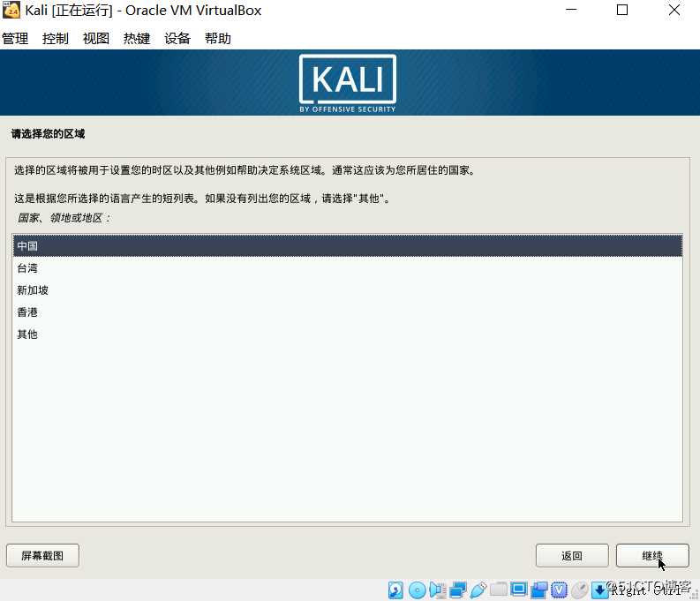The width and height of the screenshot is (700, 601).
Task: Select 香港 in the region list
Action: click(x=347, y=312)
